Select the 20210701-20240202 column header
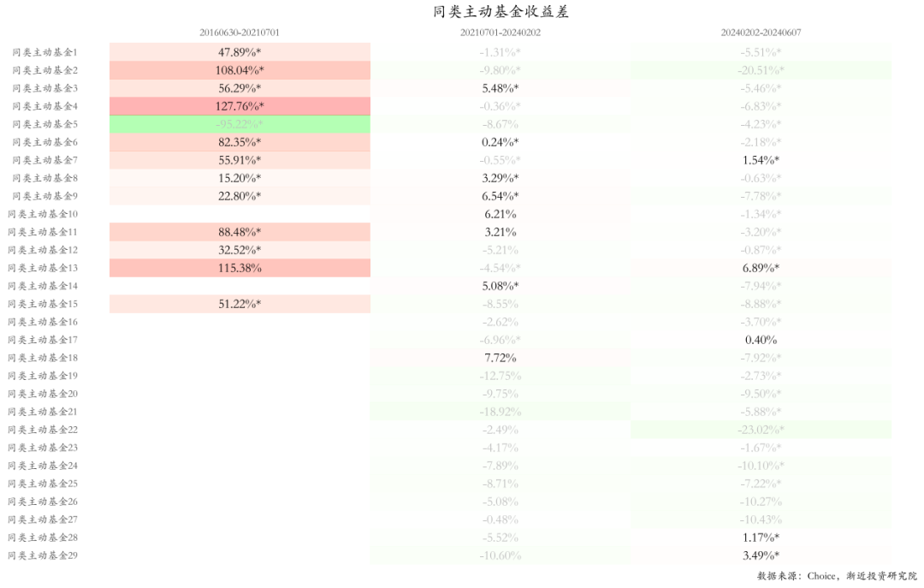 (x=500, y=33)
